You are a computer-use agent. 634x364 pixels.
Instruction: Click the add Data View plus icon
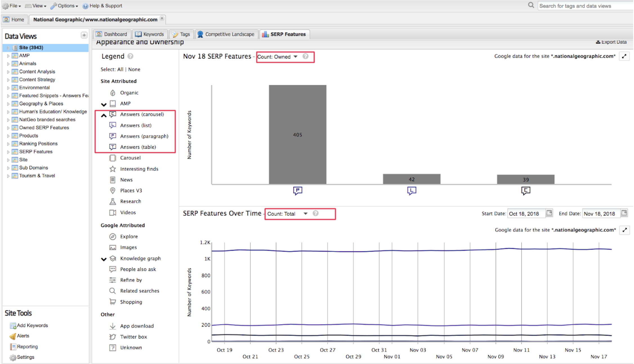84,35
